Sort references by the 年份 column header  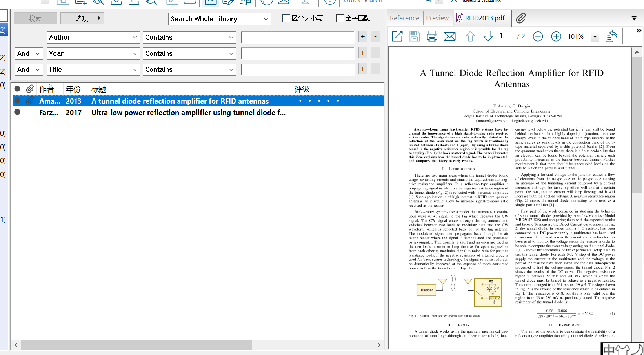pos(73,89)
